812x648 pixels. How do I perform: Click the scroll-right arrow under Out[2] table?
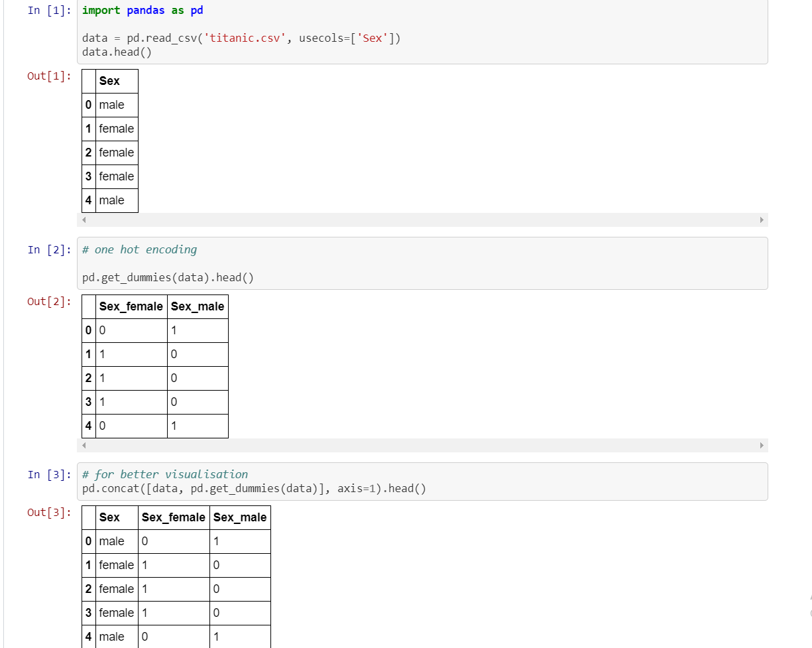pos(761,445)
